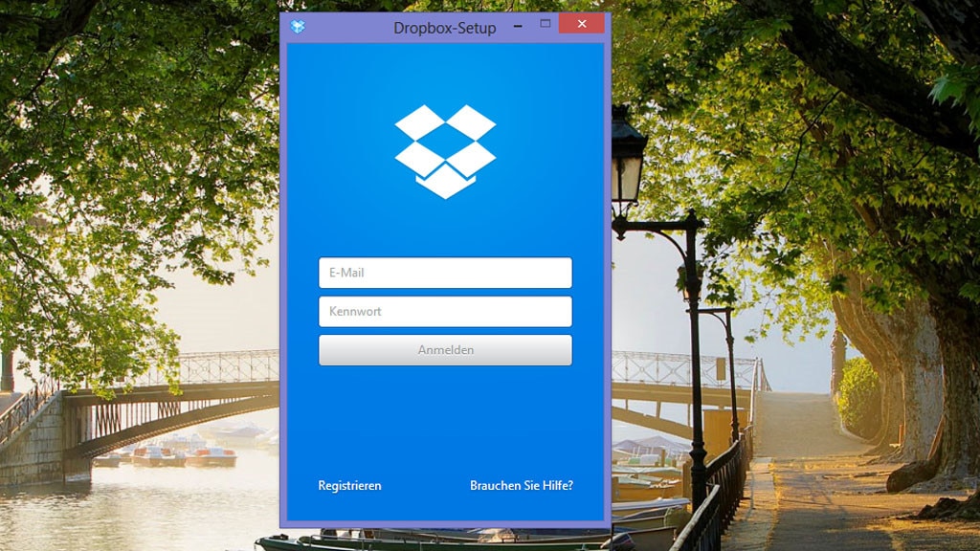Open the Brauchen Sie Hilfe? link

click(522, 485)
